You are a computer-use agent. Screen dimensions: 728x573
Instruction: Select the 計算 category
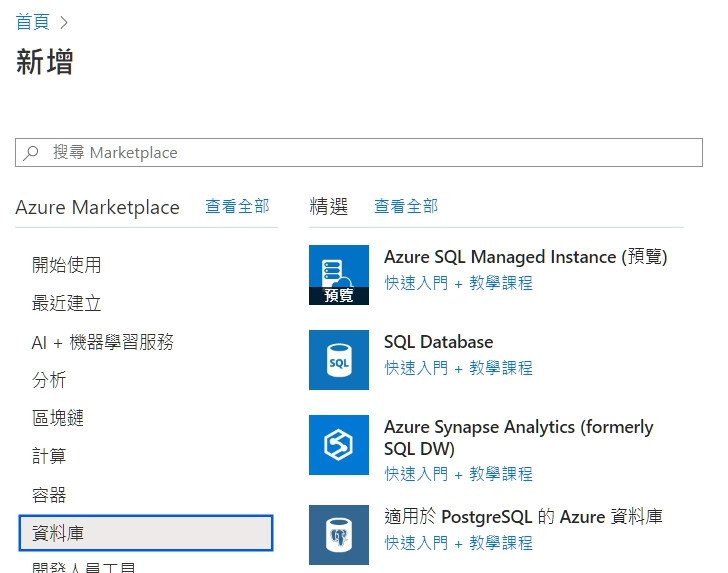[49, 456]
